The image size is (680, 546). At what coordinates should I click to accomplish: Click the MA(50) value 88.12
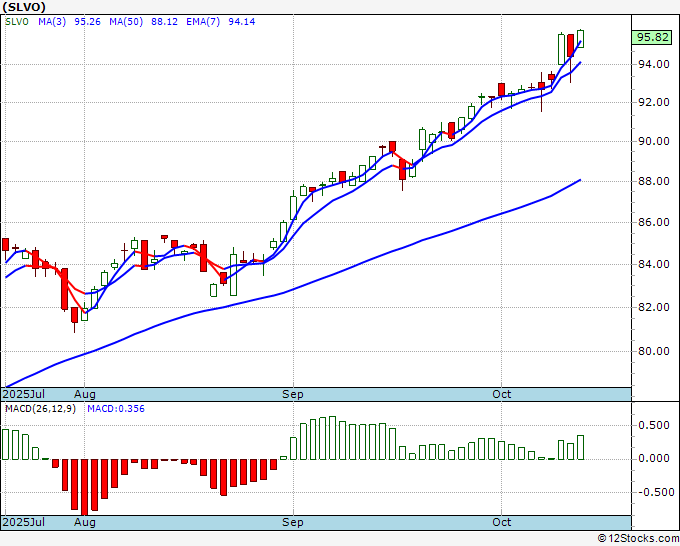coord(164,22)
